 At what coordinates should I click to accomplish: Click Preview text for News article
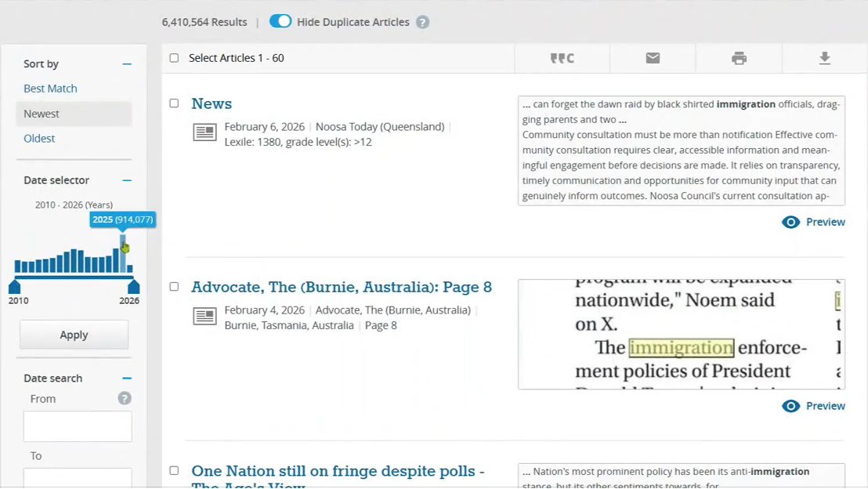826,222
